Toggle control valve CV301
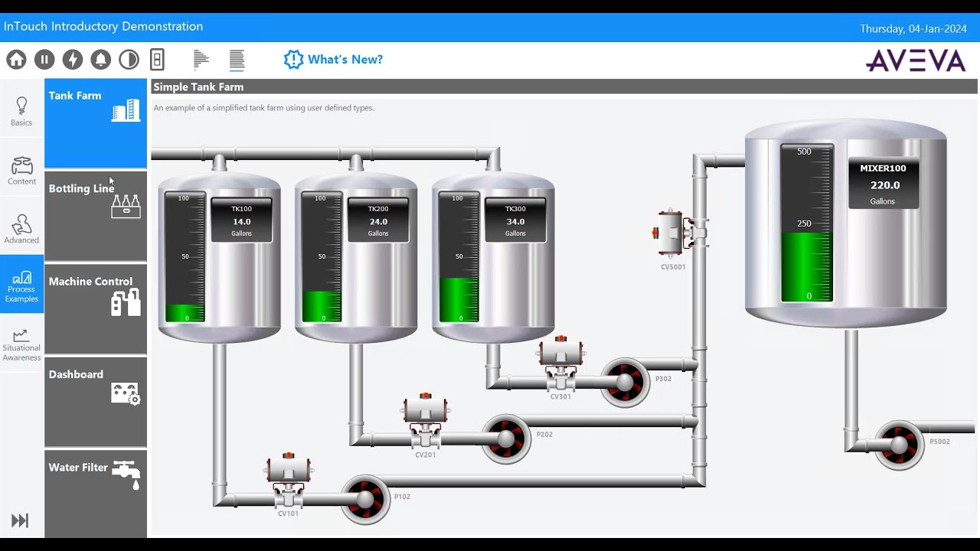This screenshot has height=551, width=980. [561, 363]
